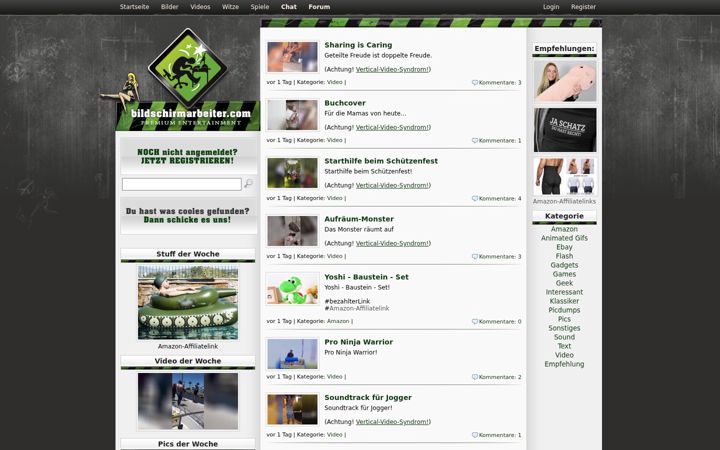This screenshot has height=450, width=720.
Task: Open the Sharing is Caring title
Action: [358, 45]
